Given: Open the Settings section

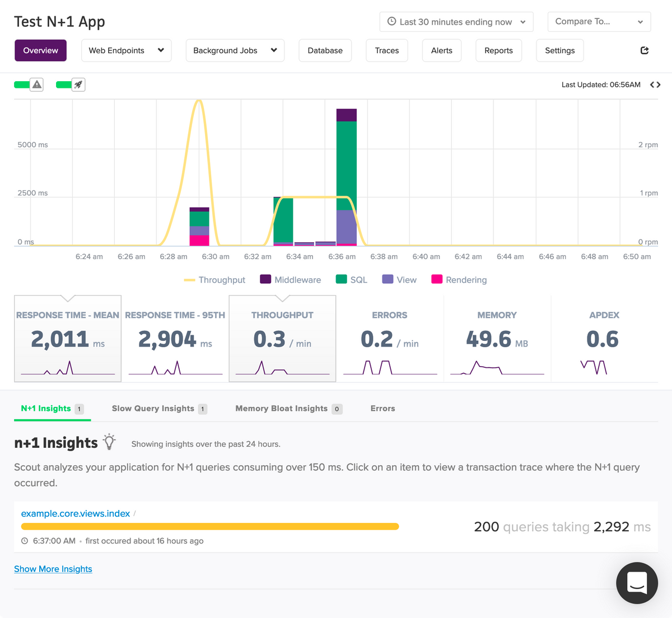Looking at the screenshot, I should pyautogui.click(x=560, y=50).
